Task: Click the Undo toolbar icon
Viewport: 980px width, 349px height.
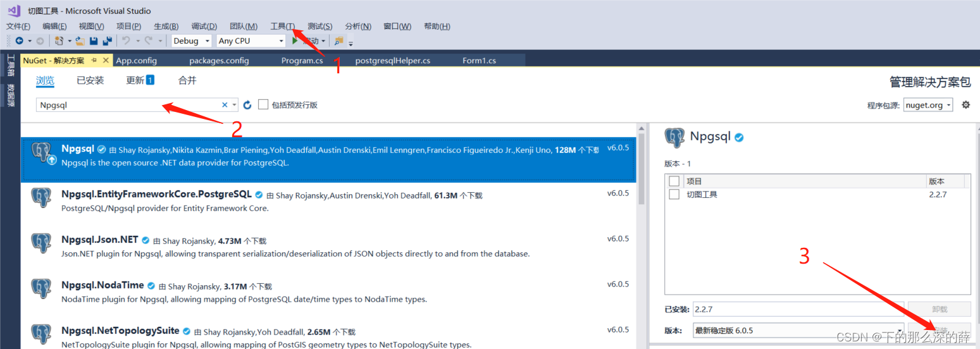Action: click(126, 41)
